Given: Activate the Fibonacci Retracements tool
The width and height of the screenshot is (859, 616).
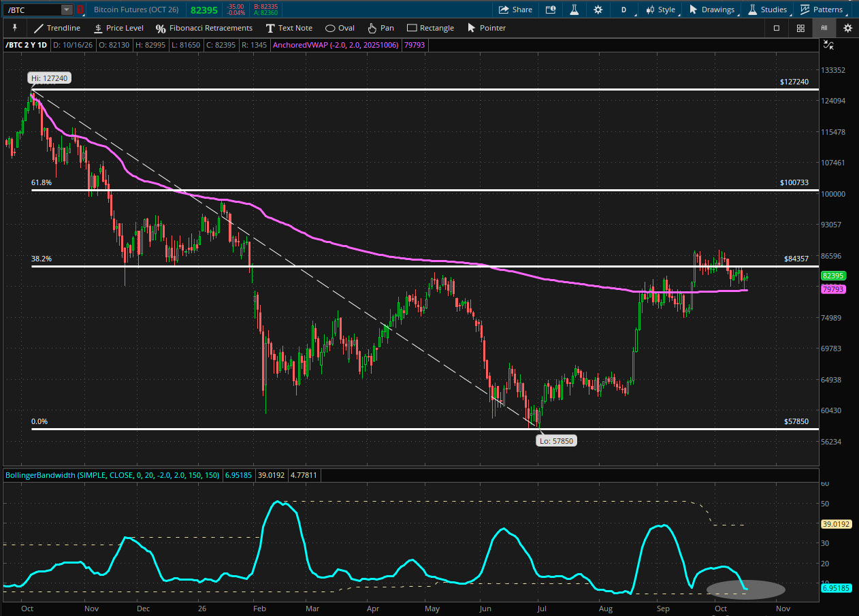Looking at the screenshot, I should (x=204, y=28).
